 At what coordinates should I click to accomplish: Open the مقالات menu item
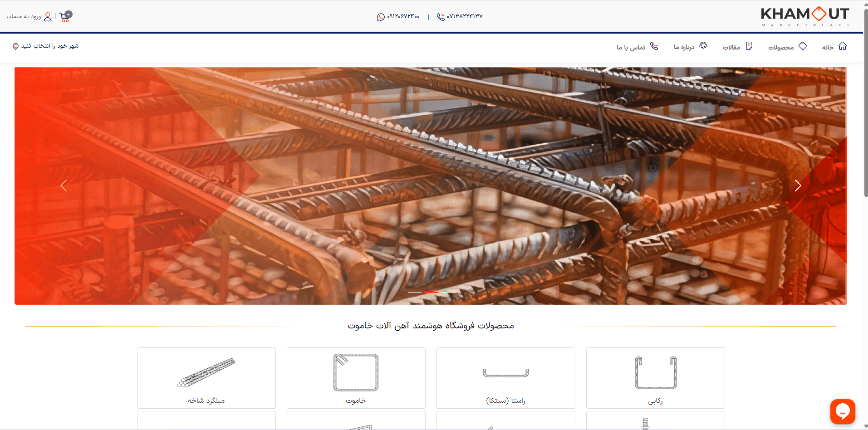coord(731,47)
